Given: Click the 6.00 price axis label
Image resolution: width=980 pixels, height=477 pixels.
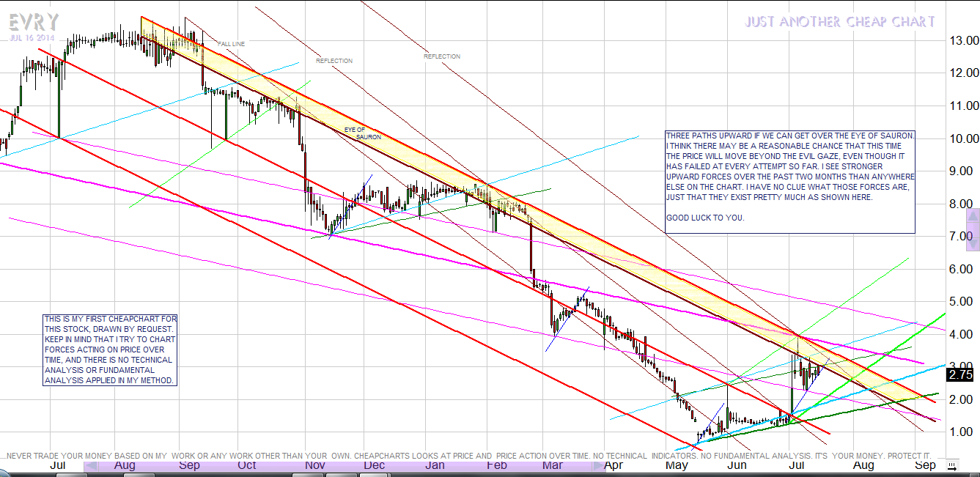Looking at the screenshot, I should (x=960, y=269).
